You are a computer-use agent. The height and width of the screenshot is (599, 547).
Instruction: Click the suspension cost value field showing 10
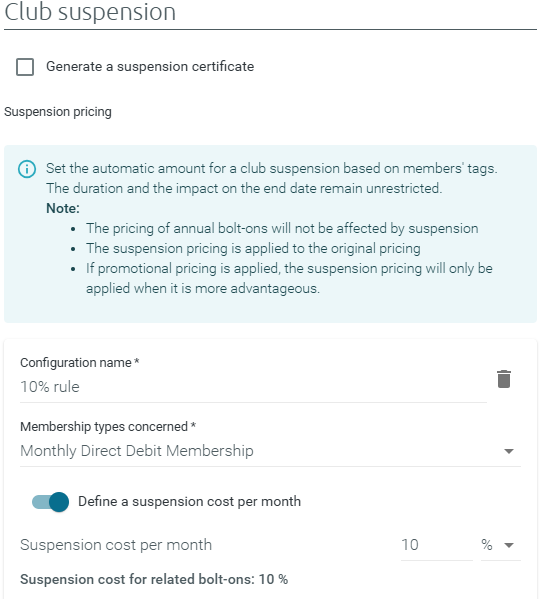tap(437, 545)
